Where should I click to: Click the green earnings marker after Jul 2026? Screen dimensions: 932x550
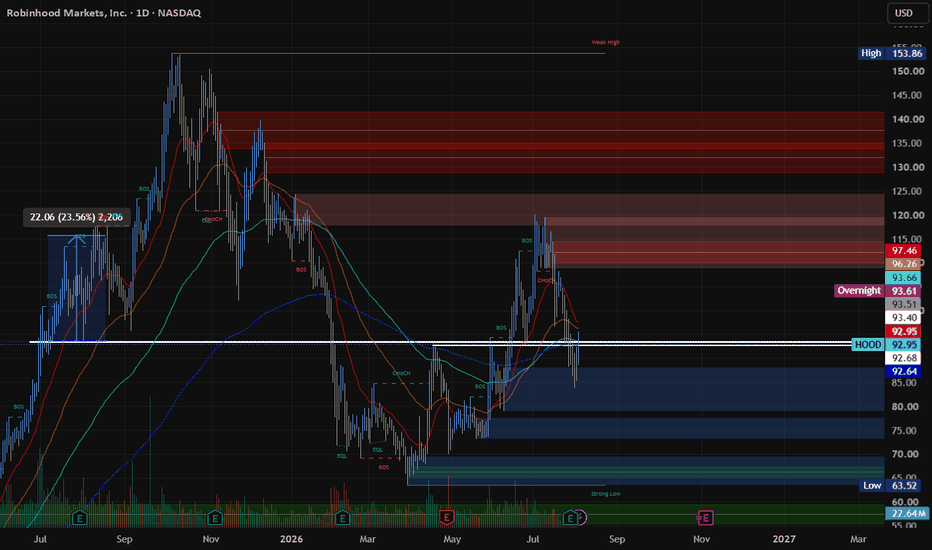(x=569, y=518)
